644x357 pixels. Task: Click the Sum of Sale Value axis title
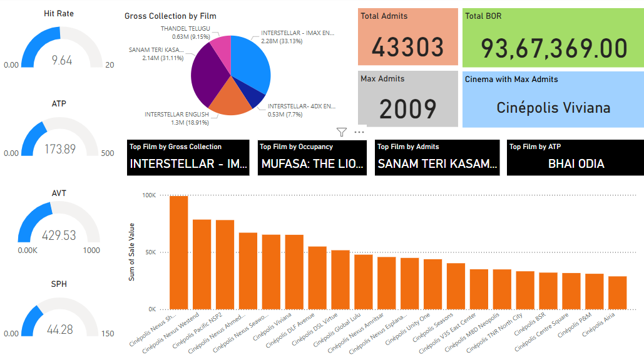tap(131, 252)
